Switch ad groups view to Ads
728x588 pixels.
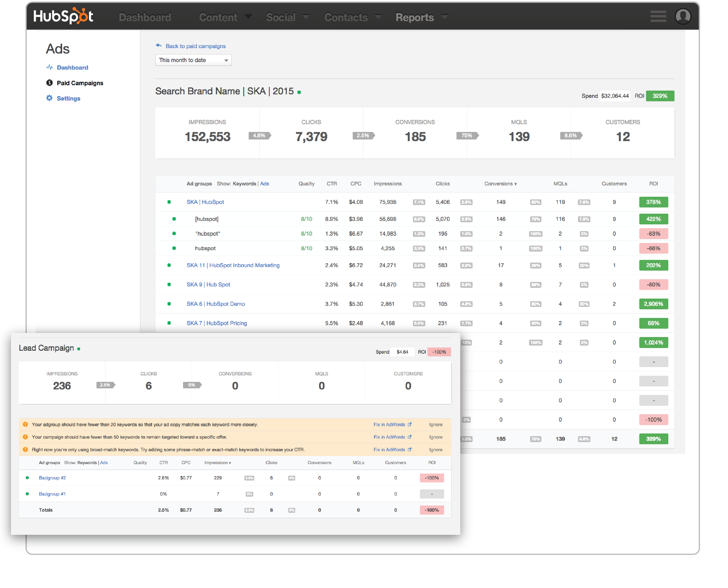[264, 184]
